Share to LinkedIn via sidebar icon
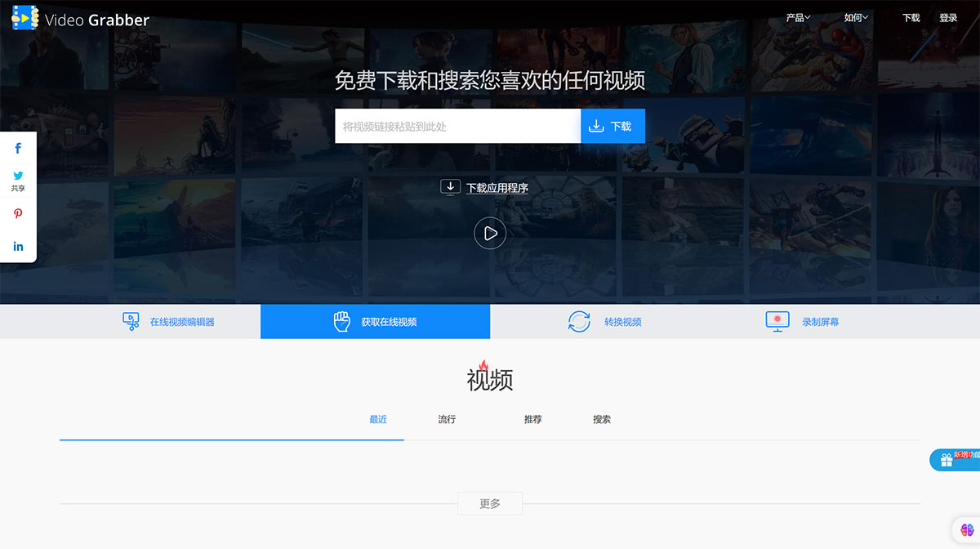980x549 pixels. point(18,246)
